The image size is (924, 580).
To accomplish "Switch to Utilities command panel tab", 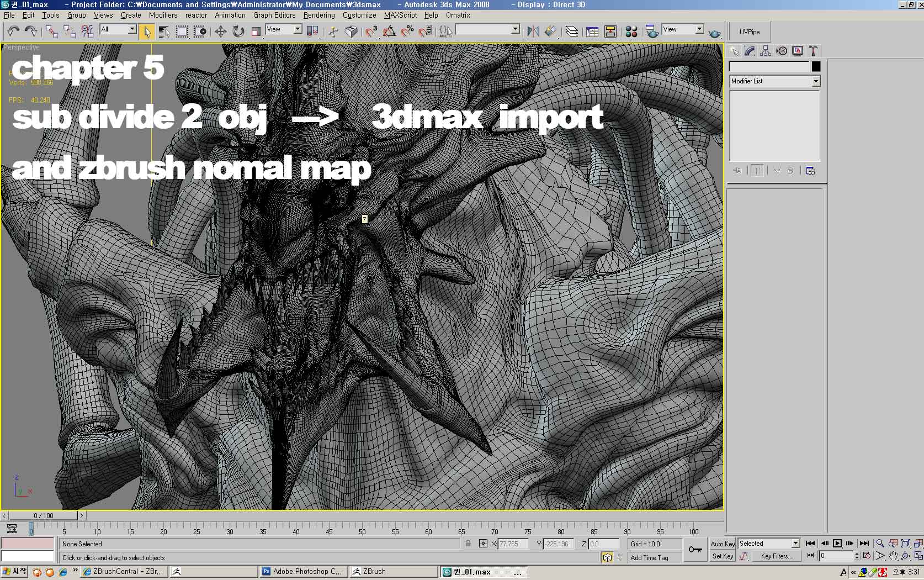I will pyautogui.click(x=813, y=51).
